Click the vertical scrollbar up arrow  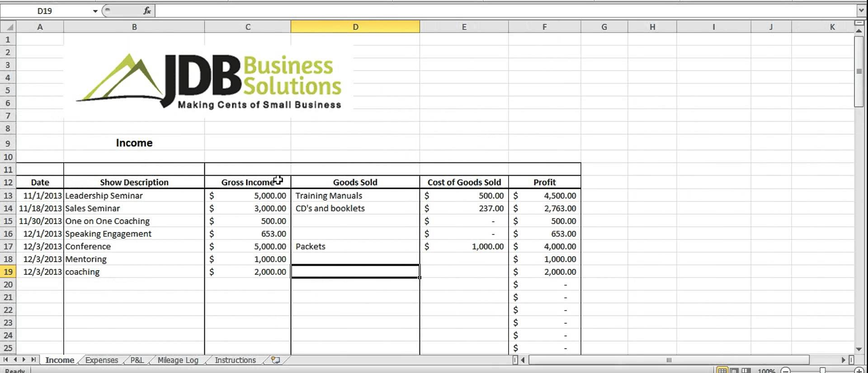point(859,31)
